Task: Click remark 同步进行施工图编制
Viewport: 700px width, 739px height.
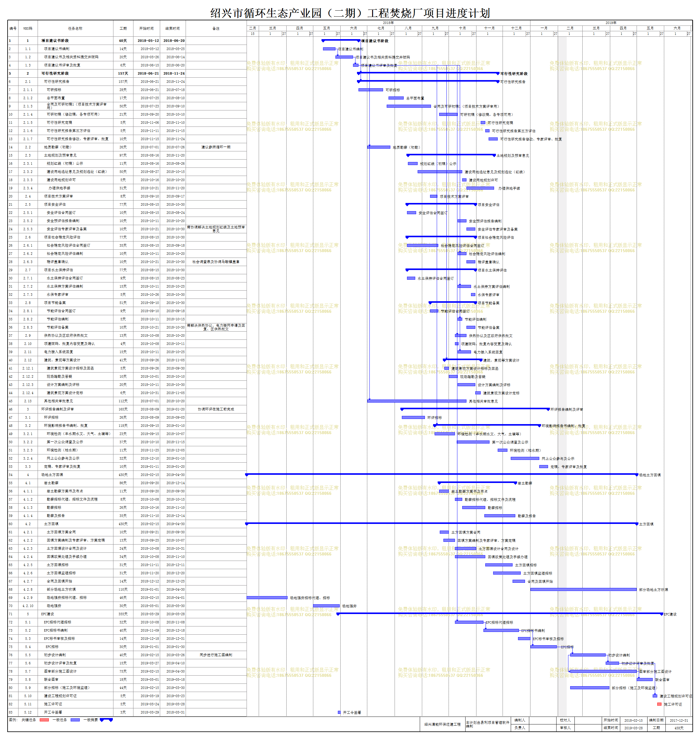Action: tap(216, 655)
